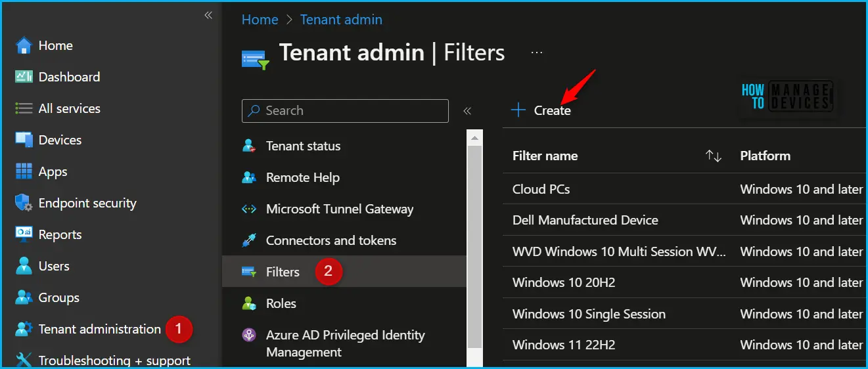
Task: Click the Endpoint security shield icon
Action: [24, 203]
